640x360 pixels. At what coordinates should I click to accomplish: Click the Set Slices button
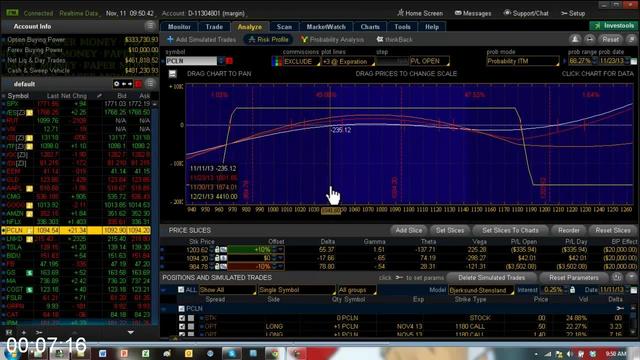point(450,230)
